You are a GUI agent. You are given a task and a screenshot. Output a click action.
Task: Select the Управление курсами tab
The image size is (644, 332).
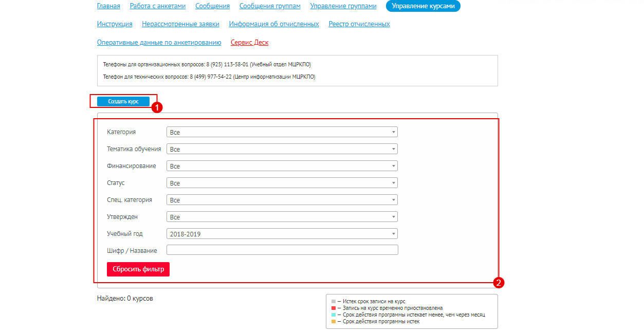pos(423,6)
